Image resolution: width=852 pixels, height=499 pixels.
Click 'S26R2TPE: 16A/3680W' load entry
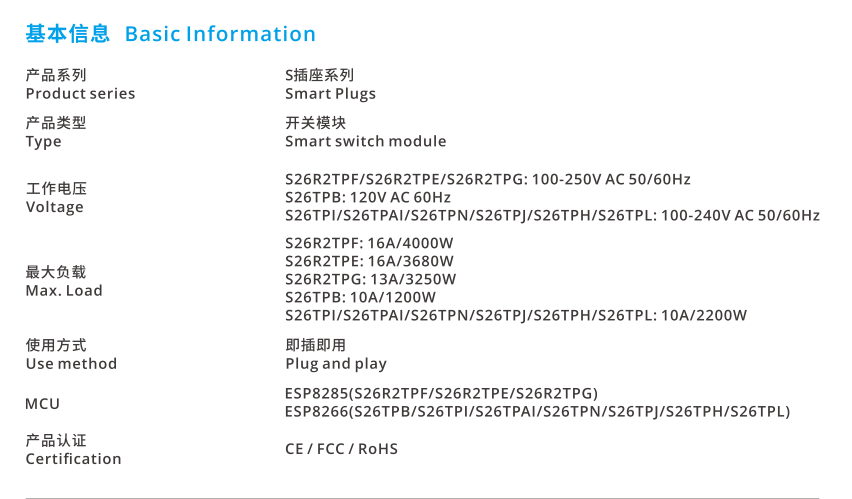coord(369,261)
